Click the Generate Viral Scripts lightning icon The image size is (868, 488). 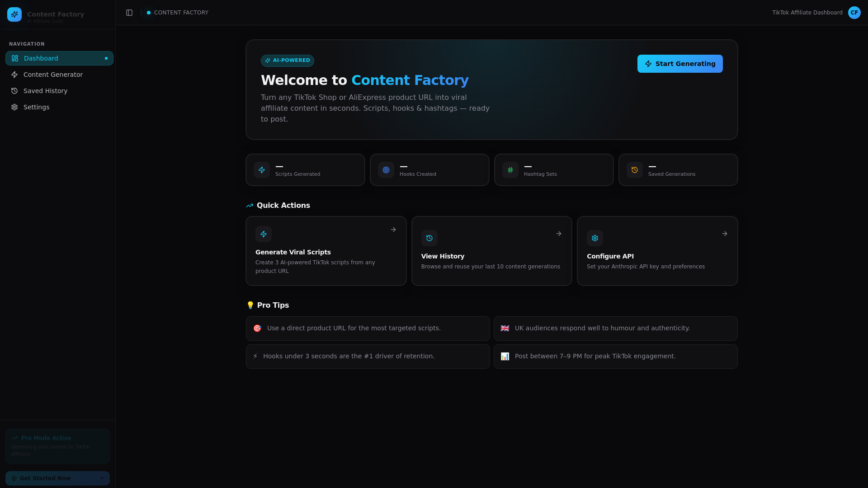tap(264, 234)
